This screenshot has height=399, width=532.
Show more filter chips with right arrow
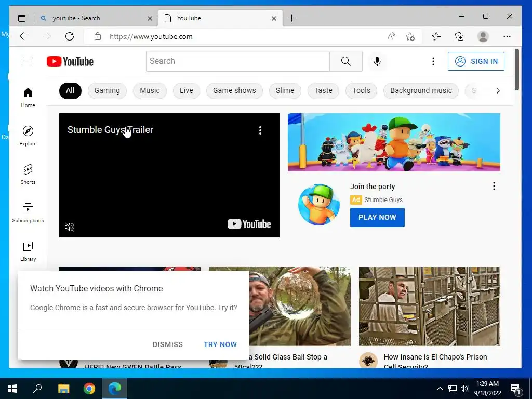[498, 91]
